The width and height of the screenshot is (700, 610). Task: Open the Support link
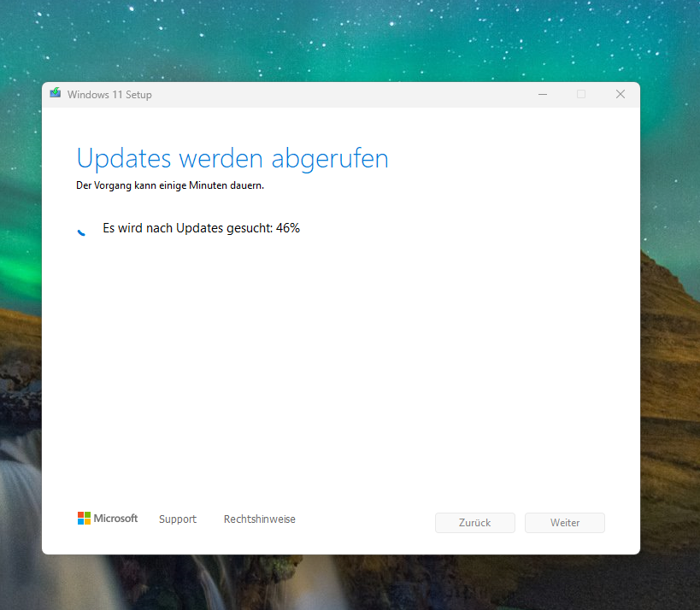click(x=178, y=519)
